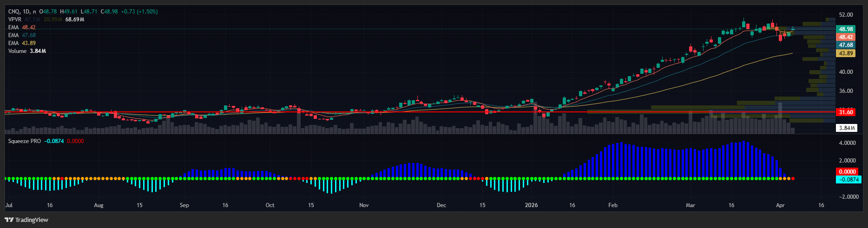The height and width of the screenshot is (228, 868).
Task: Click the red 0.0000 Squeeze axis label
Action: point(847,172)
